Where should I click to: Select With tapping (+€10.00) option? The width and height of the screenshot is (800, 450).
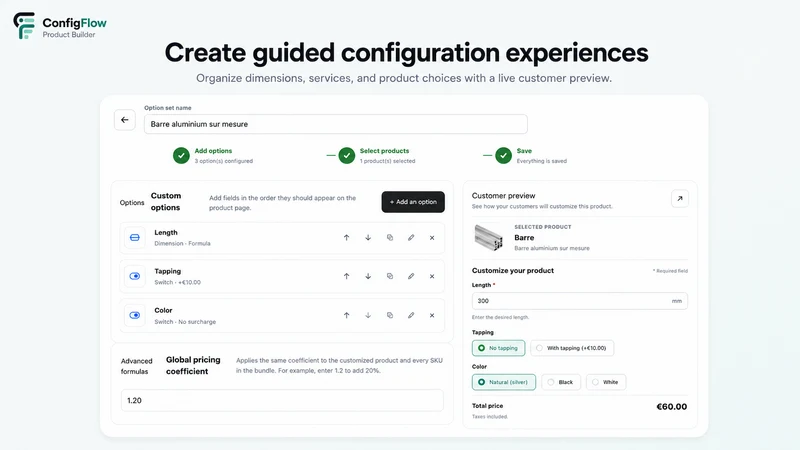click(x=572, y=348)
